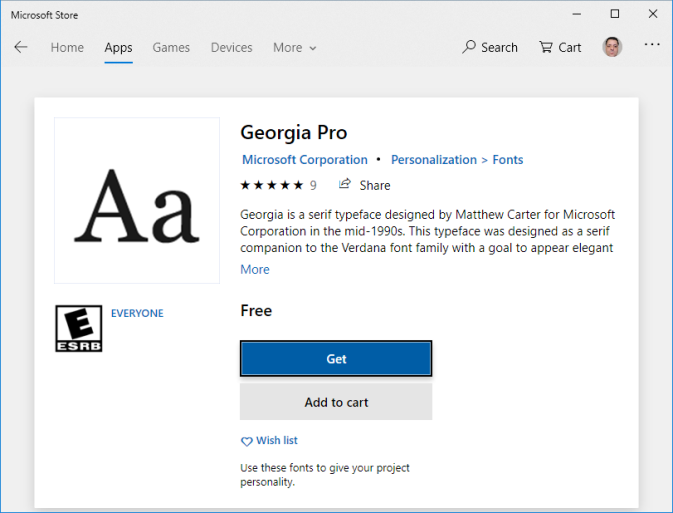Image resolution: width=673 pixels, height=513 pixels.
Task: Open the Search magnifier icon
Action: point(469,47)
